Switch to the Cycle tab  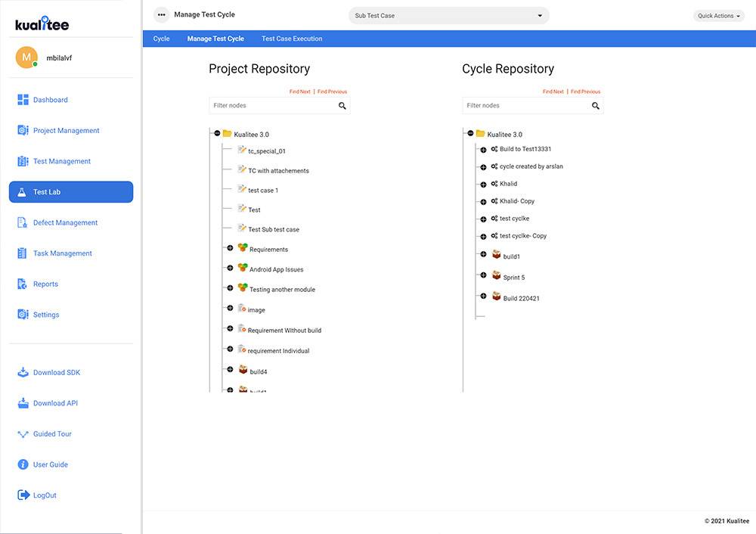pyautogui.click(x=161, y=39)
